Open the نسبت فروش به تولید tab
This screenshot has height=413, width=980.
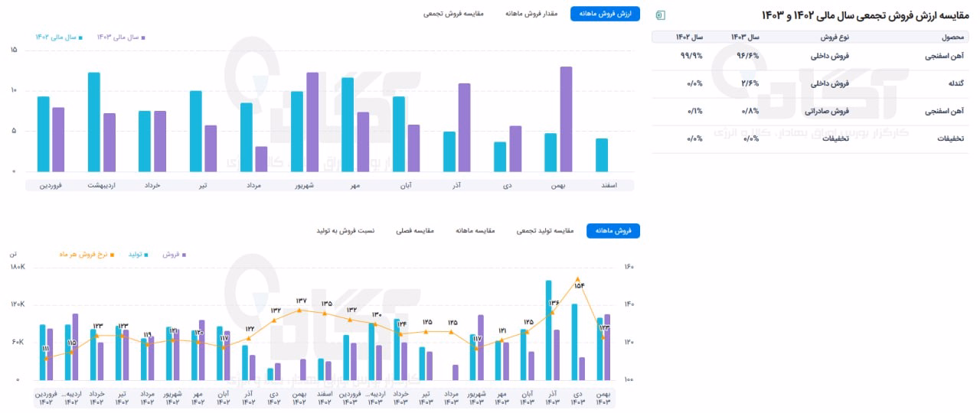tap(345, 231)
